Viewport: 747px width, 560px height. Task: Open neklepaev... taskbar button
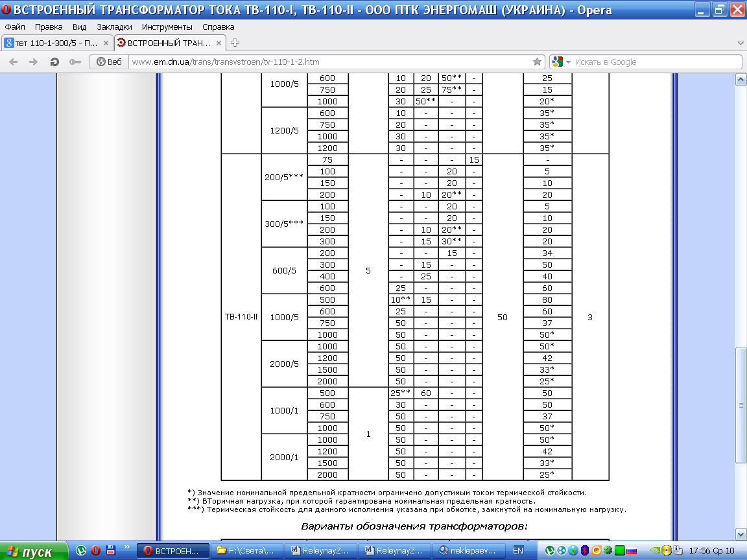pyautogui.click(x=469, y=551)
